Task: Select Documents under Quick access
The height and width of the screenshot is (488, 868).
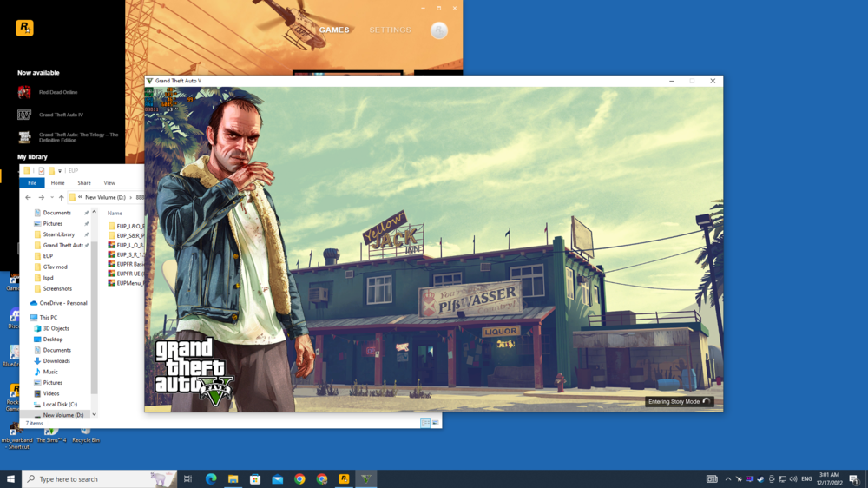Action: coord(57,213)
